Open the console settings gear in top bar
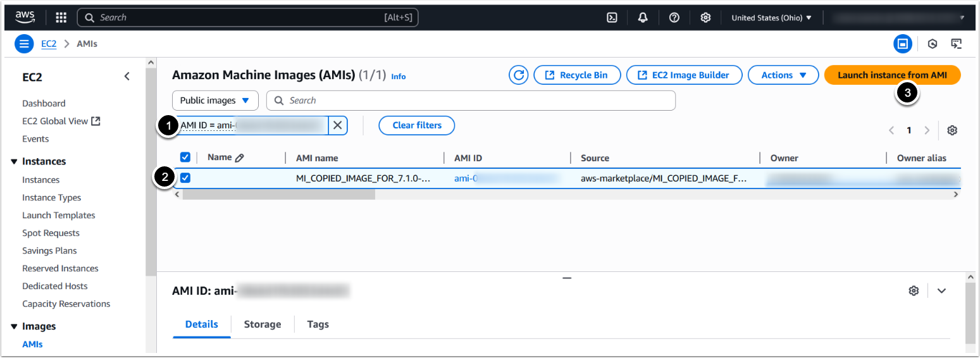980x358 pixels. click(x=705, y=18)
